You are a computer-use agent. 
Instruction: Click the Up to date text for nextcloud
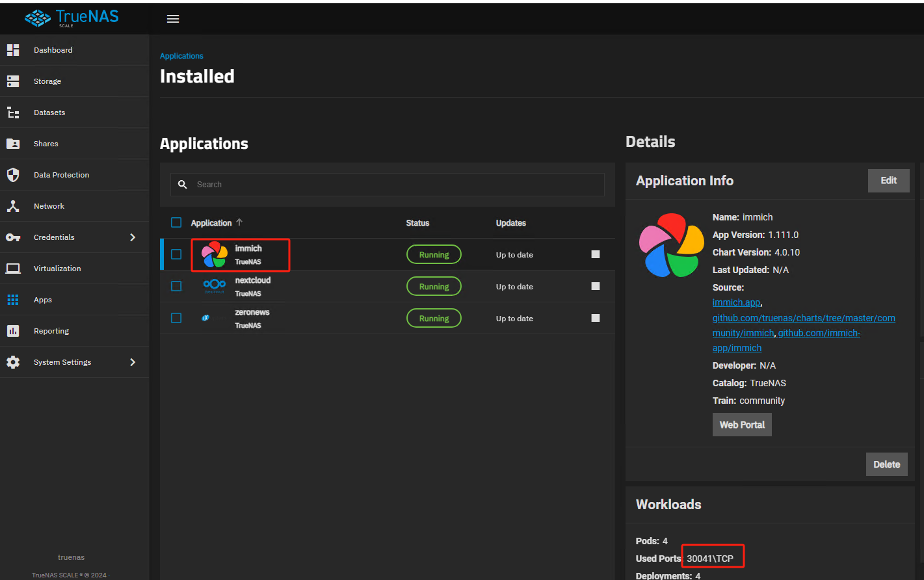(514, 287)
